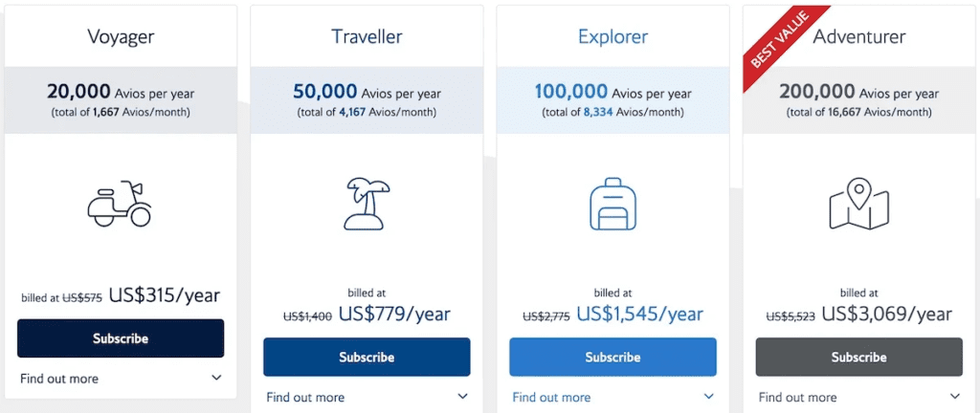980x413 pixels.
Task: Subscribe to the Explorer plan
Action: pos(612,357)
